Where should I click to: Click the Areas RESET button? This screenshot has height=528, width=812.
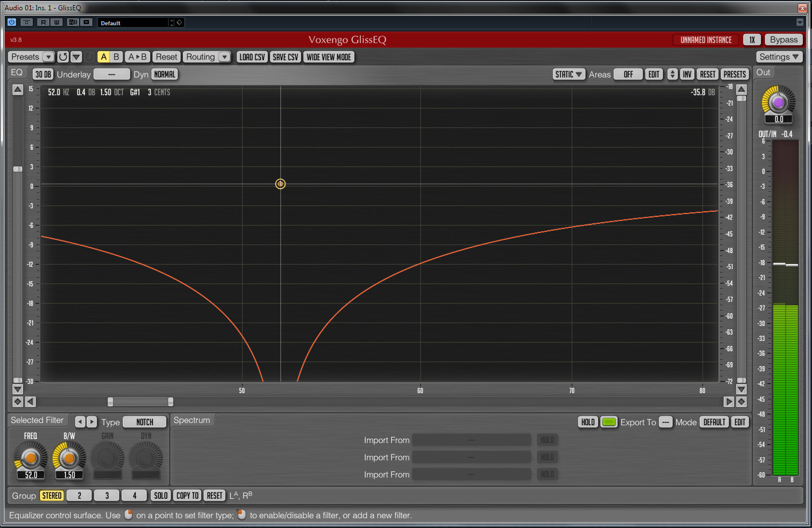pos(708,74)
